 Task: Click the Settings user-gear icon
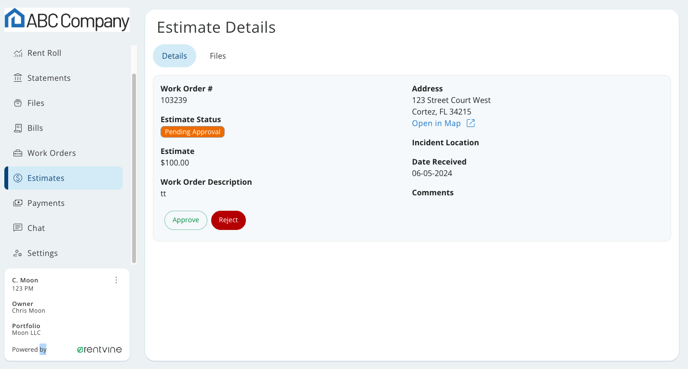click(x=18, y=253)
